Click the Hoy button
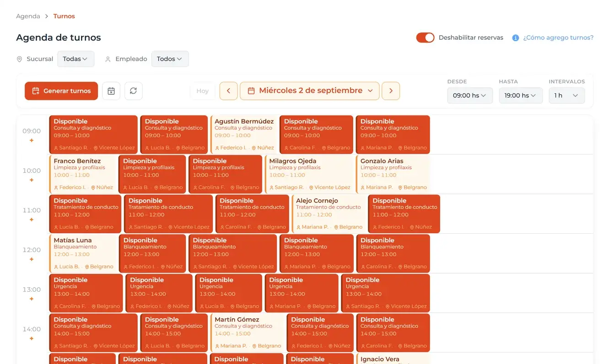The image size is (604, 364). (x=202, y=91)
